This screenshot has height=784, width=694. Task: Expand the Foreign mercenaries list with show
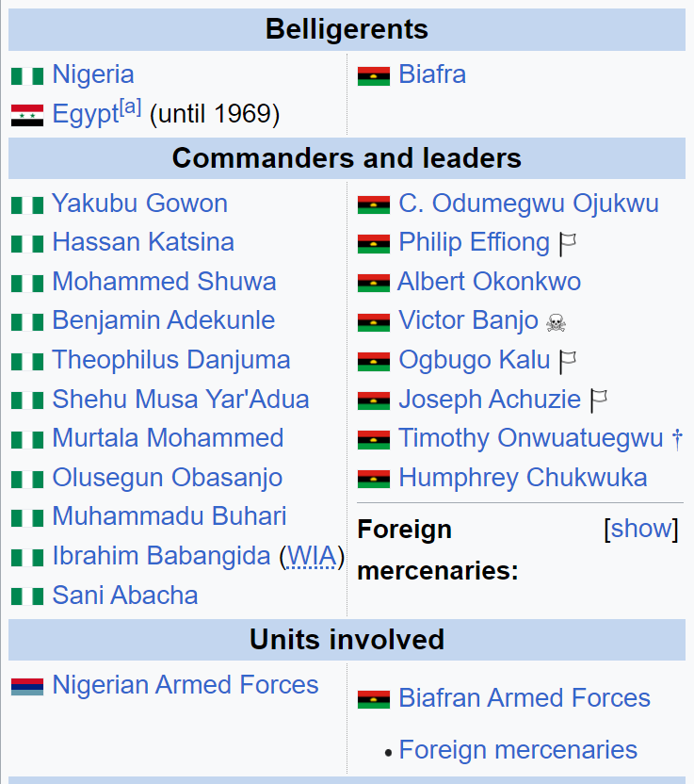pyautogui.click(x=641, y=529)
